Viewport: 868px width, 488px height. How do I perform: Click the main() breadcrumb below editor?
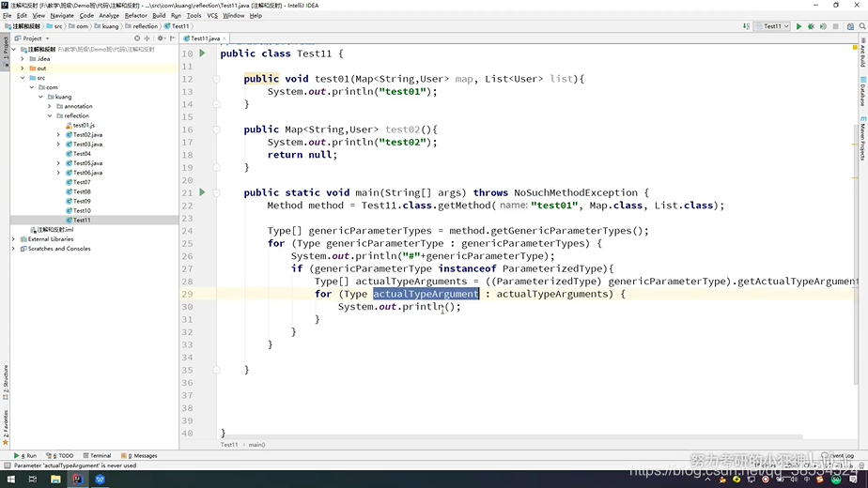(x=256, y=444)
